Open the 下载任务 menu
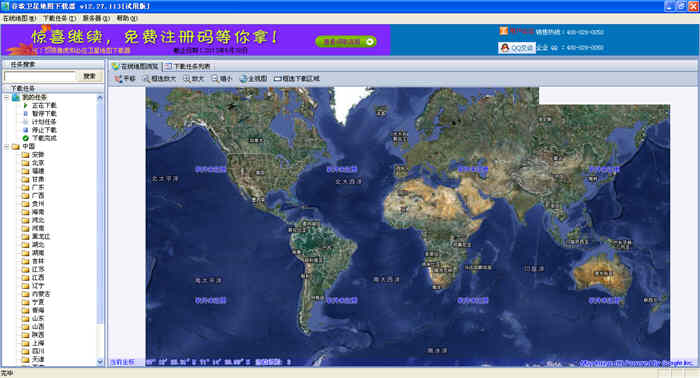The image size is (700, 378). pos(59,18)
